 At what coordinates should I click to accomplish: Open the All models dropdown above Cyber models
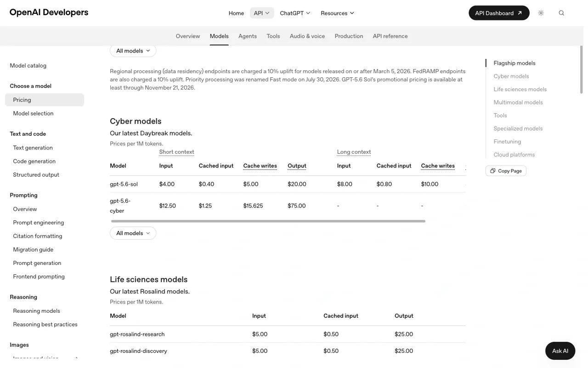tap(133, 51)
